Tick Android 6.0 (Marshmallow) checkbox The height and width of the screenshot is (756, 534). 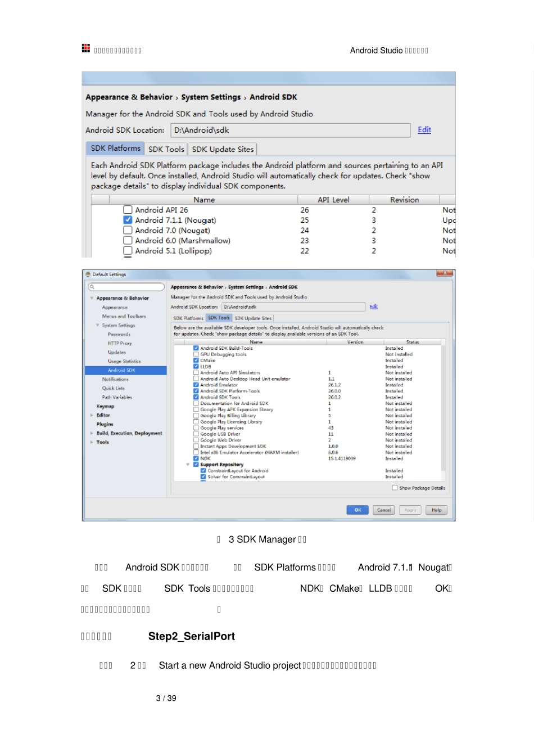(x=128, y=240)
